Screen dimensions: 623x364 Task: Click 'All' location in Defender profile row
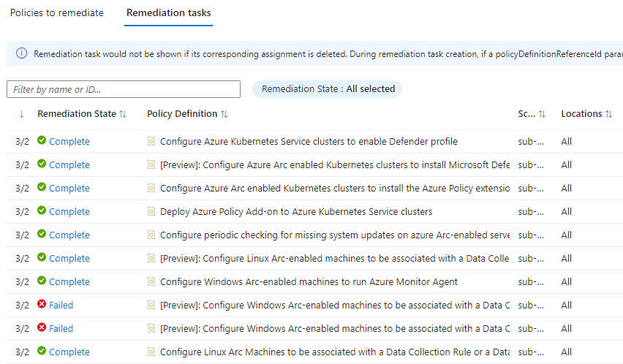pyautogui.click(x=566, y=141)
